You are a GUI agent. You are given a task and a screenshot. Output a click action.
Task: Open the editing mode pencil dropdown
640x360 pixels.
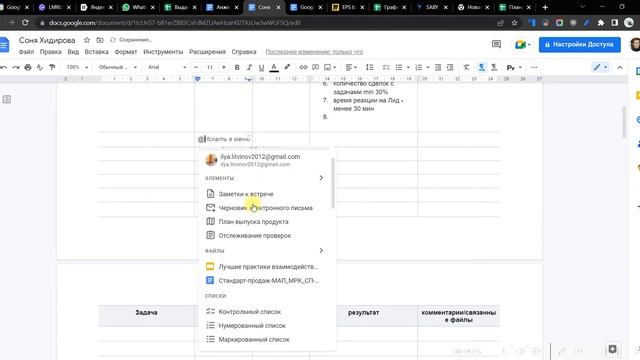coord(600,67)
